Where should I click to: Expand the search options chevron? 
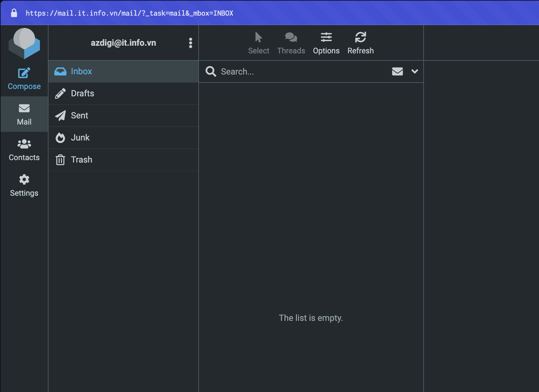click(x=415, y=71)
